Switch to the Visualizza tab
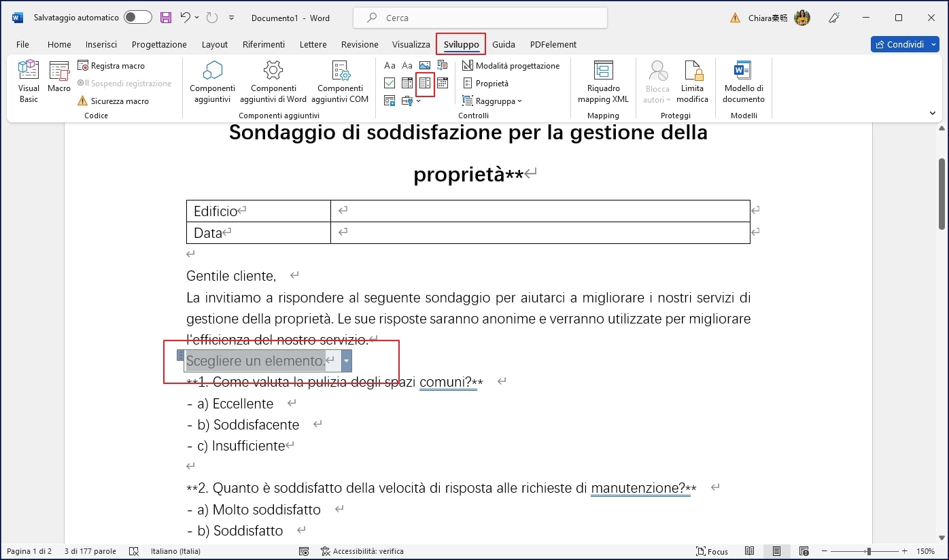949x560 pixels. pyautogui.click(x=411, y=44)
